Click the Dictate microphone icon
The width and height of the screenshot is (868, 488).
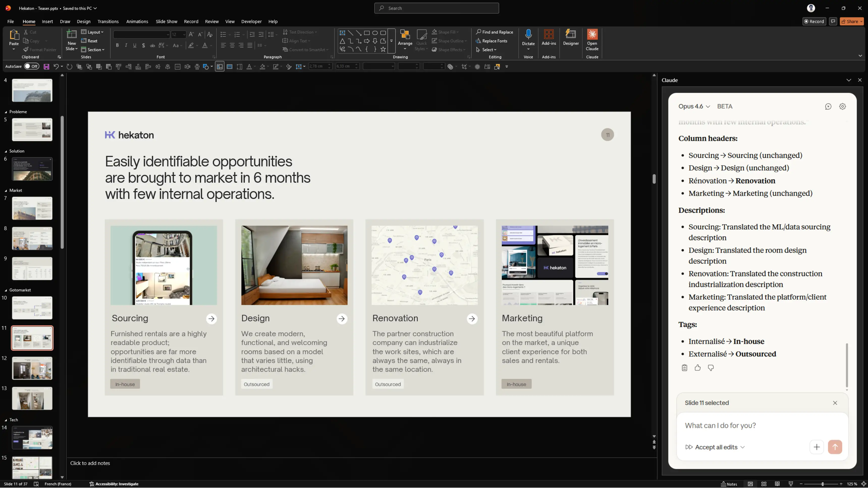click(528, 35)
